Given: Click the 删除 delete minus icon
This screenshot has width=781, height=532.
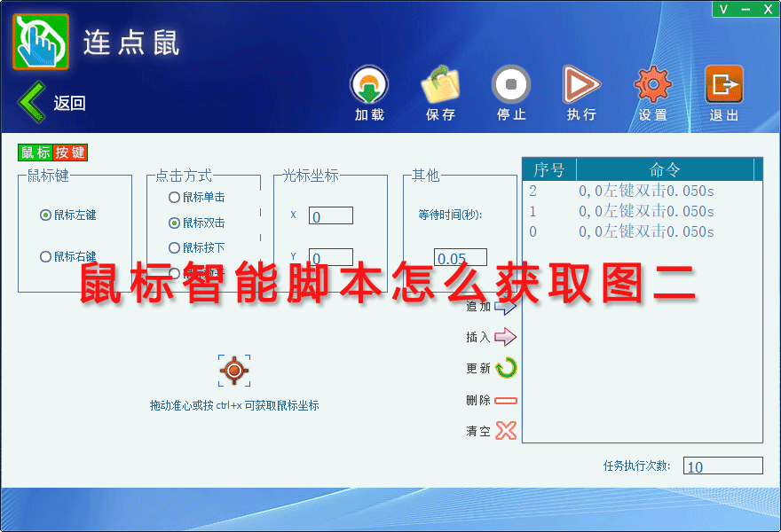Looking at the screenshot, I should [x=506, y=400].
